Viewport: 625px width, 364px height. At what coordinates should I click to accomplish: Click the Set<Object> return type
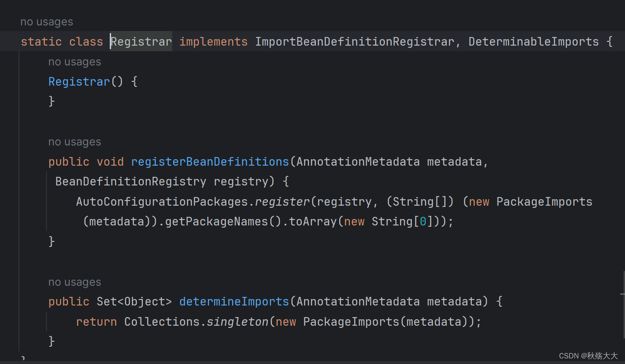134,302
